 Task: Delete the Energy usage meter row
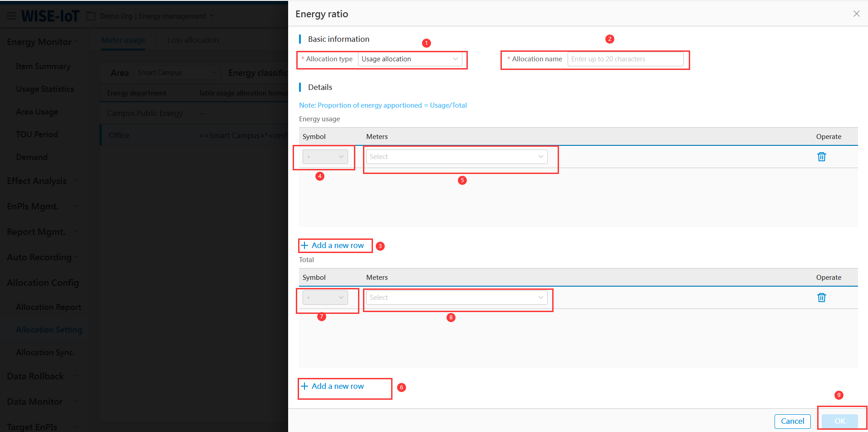[821, 157]
